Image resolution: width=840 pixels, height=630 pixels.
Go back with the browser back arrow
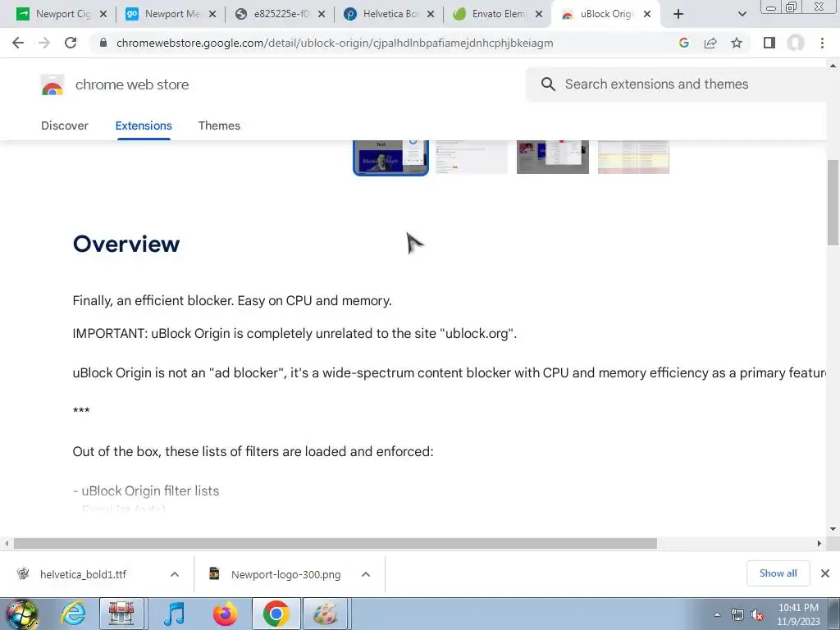coord(18,43)
